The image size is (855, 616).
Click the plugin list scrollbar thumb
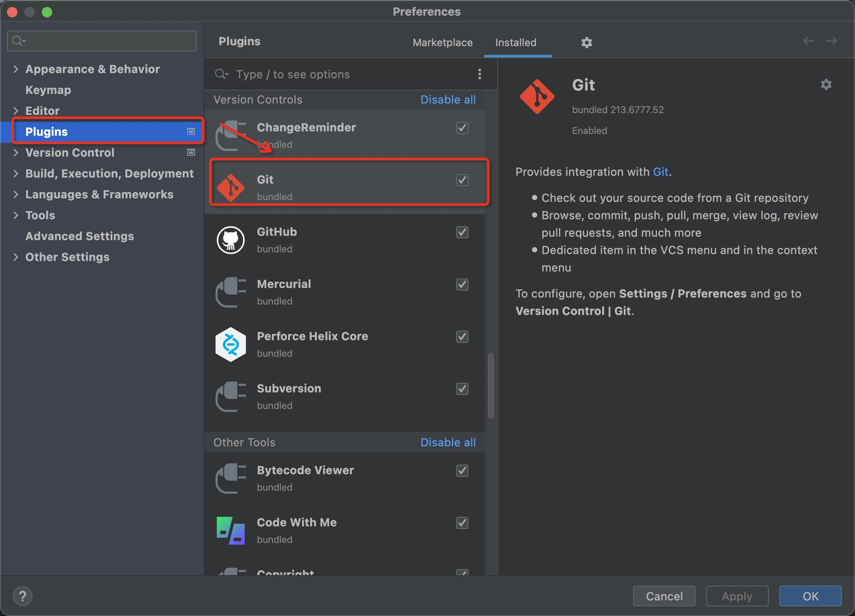[x=491, y=386]
